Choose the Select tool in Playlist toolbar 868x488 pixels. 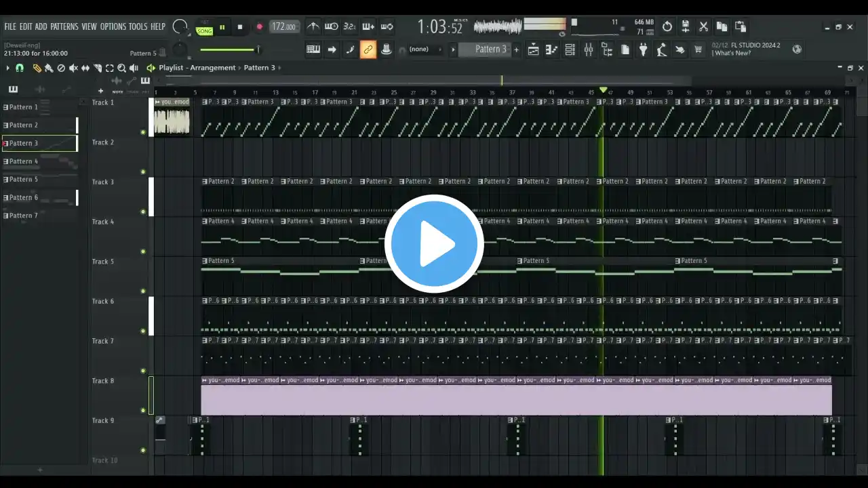click(x=110, y=68)
